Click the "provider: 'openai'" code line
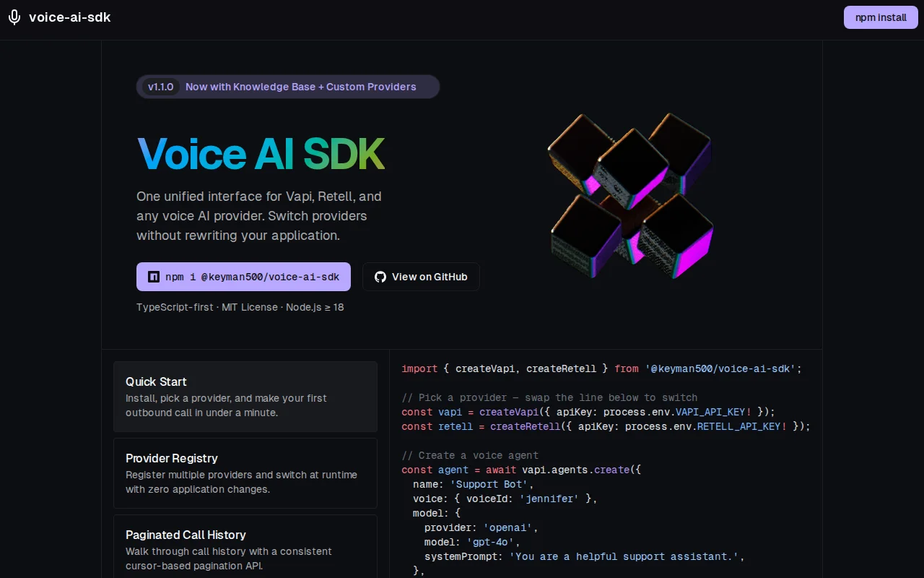 point(481,527)
